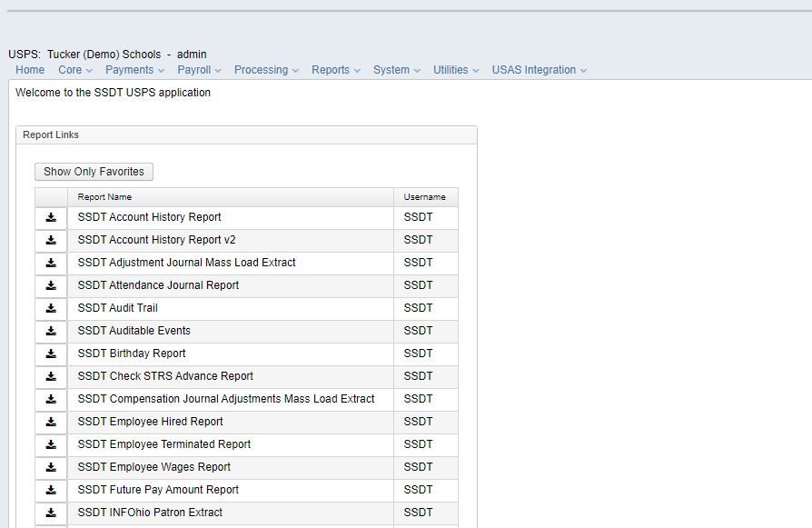
Task: Click the Show Only Favorites button
Action: pyautogui.click(x=94, y=172)
